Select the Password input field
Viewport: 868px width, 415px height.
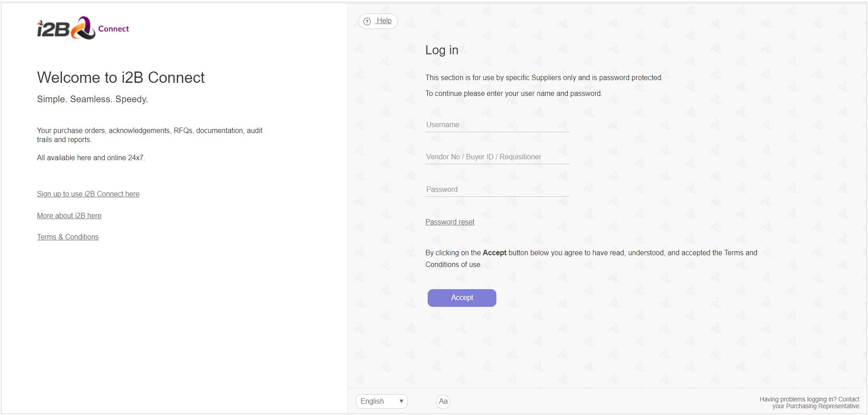pos(497,190)
